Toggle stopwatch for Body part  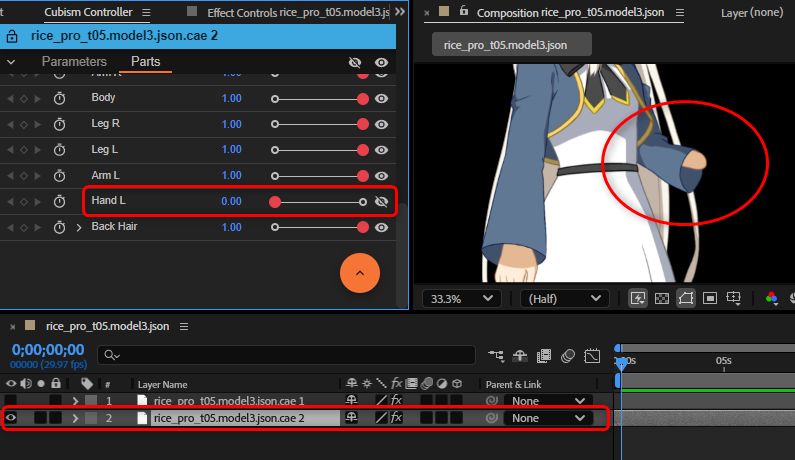pos(59,98)
